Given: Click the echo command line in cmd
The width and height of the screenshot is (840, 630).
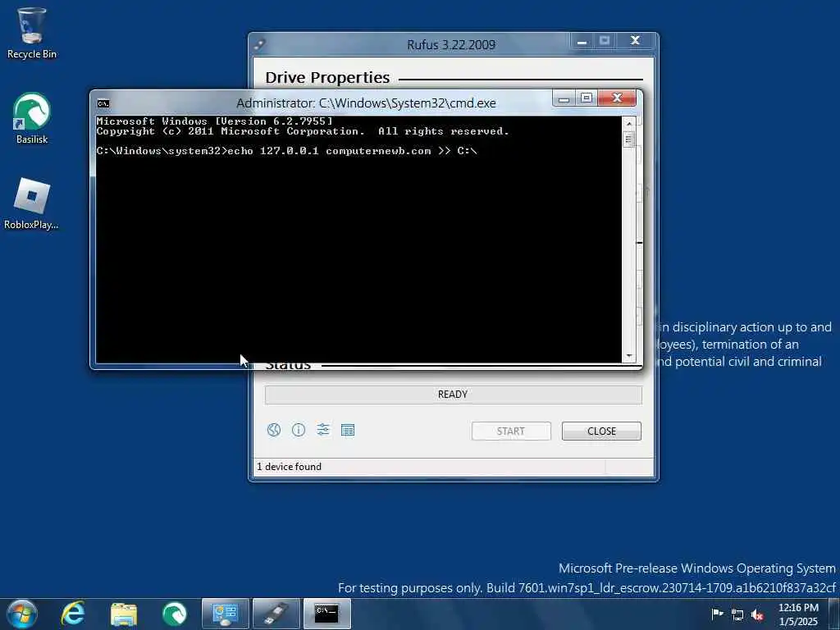Looking at the screenshot, I should 286,151.
